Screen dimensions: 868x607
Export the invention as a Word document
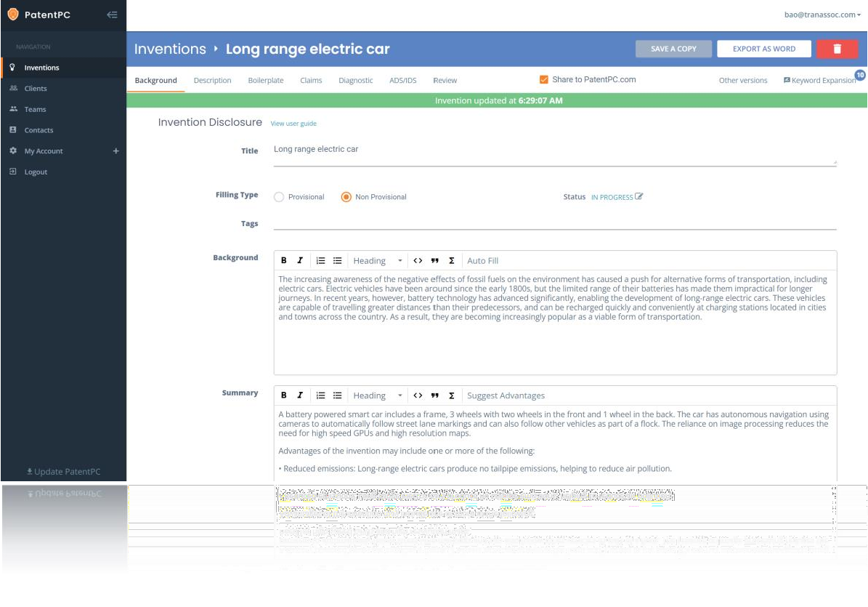tap(763, 49)
